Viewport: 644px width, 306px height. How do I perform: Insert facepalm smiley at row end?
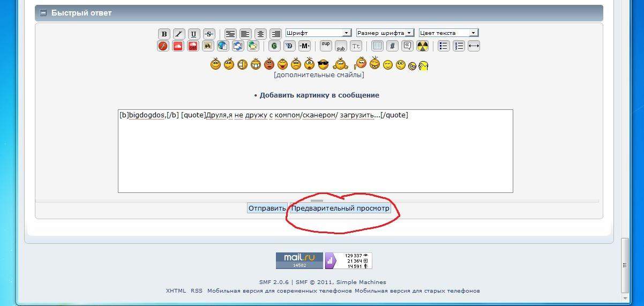pos(423,66)
